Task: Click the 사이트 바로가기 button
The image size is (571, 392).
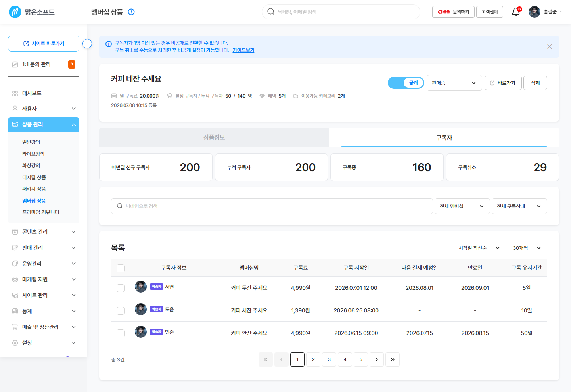Action: pos(44,44)
